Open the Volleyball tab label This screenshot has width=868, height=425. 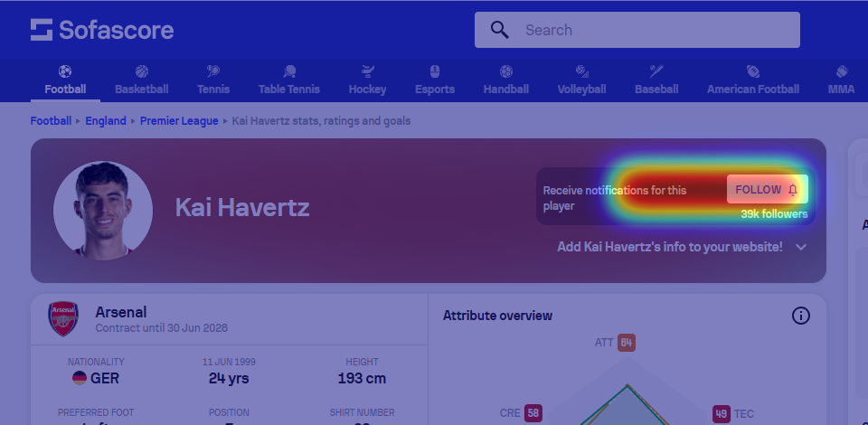581,90
